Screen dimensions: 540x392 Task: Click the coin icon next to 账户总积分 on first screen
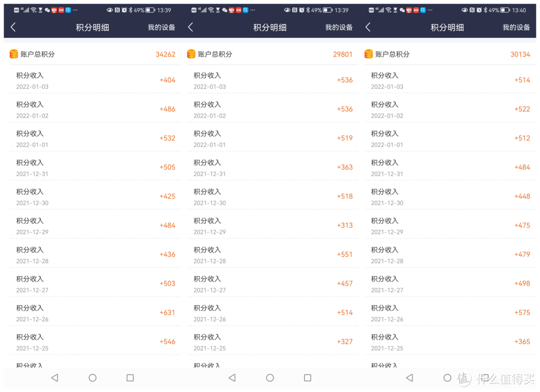click(13, 53)
